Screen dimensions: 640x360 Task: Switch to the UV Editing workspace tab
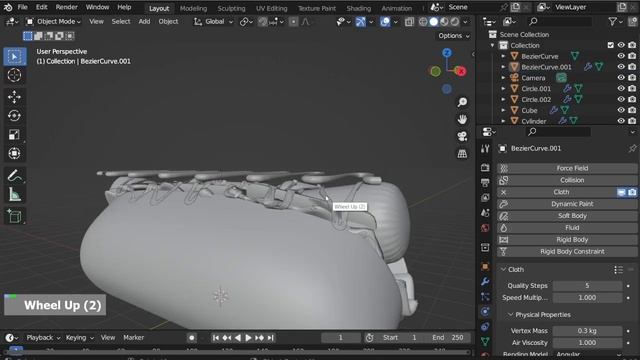(271, 8)
